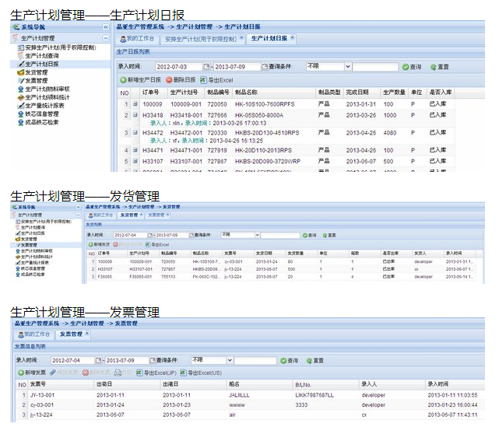Click 重置 button in daily report screen

coord(440,67)
